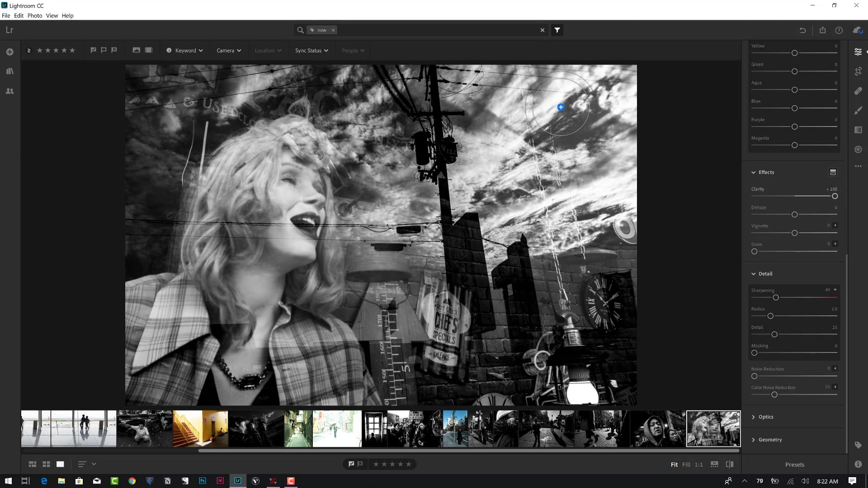Viewport: 868px width, 488px height.
Task: Open the Sync Status filter dropdown
Action: [x=311, y=51]
